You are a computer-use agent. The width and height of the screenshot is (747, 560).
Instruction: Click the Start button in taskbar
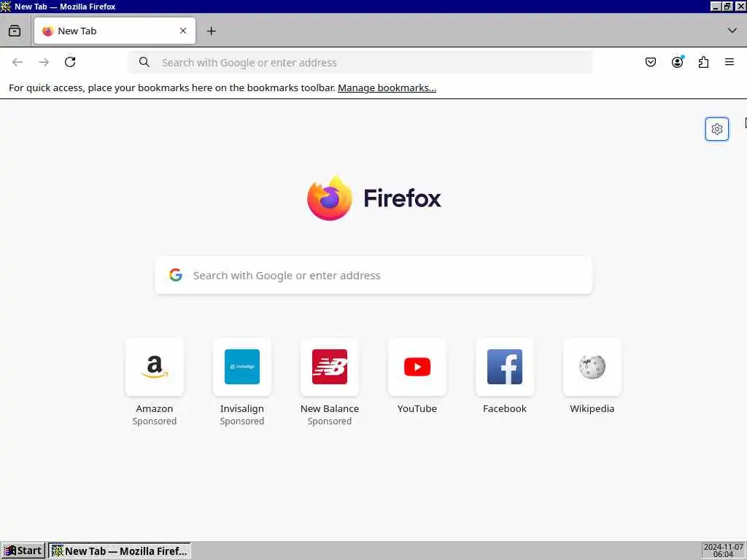(23, 551)
